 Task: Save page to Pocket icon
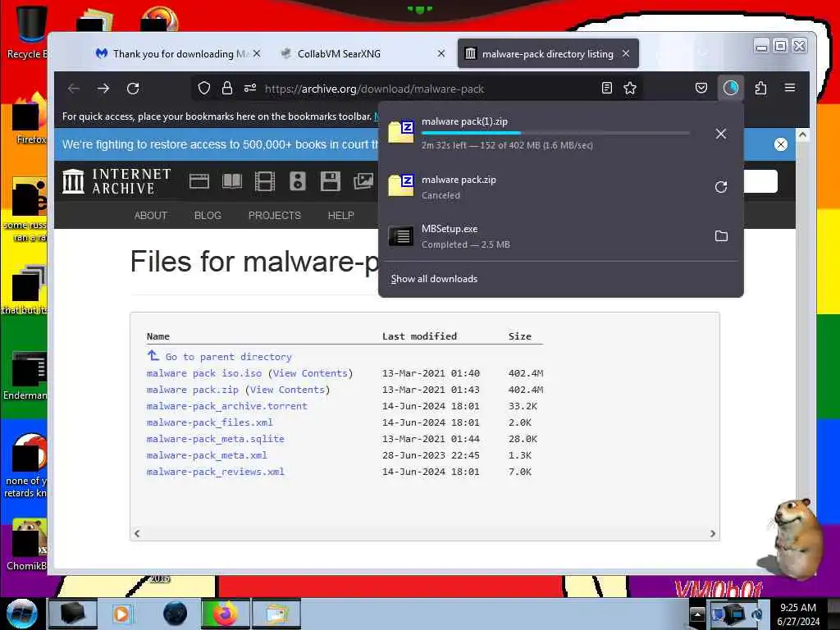click(701, 88)
